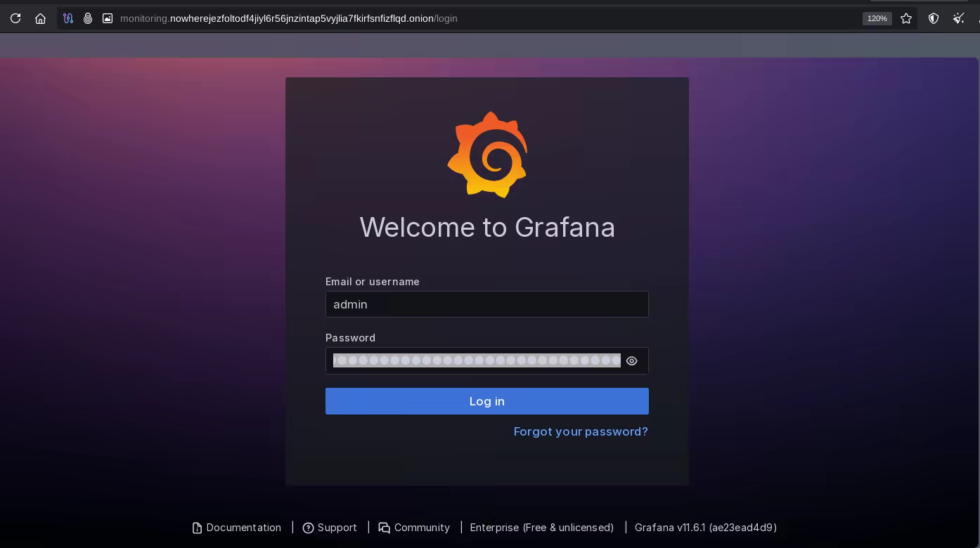Click the Grafana logo
This screenshot has height=548, width=980.
[x=487, y=155]
